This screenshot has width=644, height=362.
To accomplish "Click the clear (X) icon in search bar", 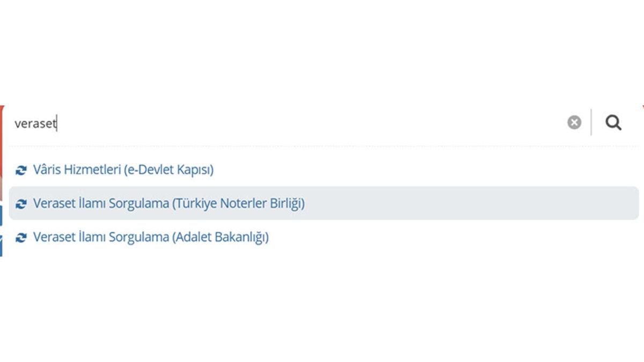I will [x=573, y=122].
